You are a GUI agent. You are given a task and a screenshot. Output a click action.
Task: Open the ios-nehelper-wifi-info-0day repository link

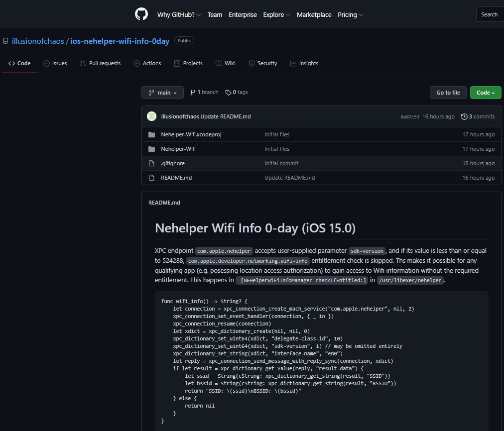point(120,41)
